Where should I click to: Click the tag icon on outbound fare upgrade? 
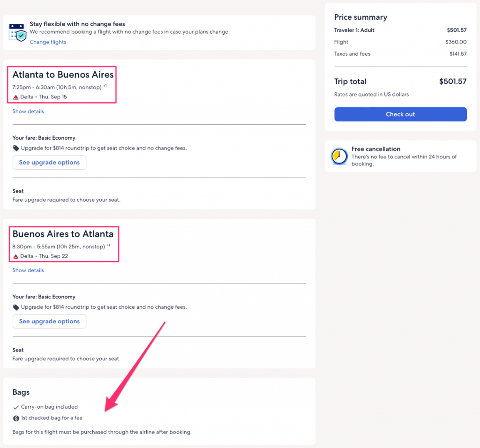pyautogui.click(x=16, y=148)
